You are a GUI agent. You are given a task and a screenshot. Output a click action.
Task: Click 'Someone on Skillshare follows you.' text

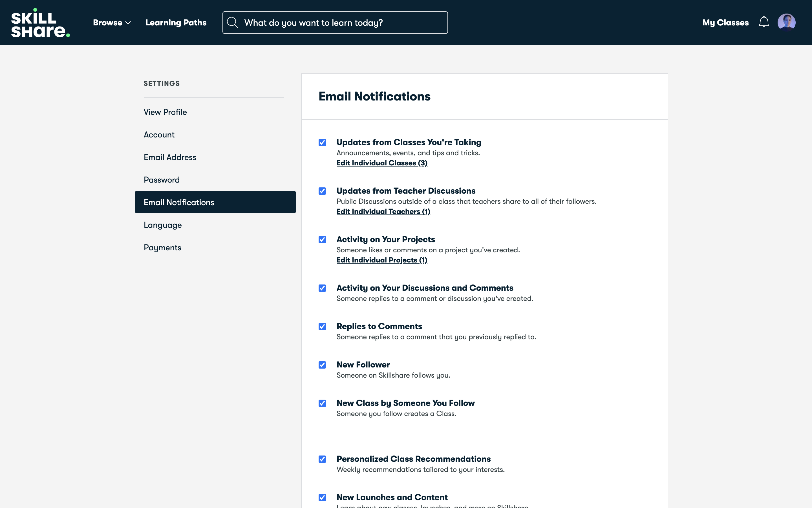[x=393, y=375]
